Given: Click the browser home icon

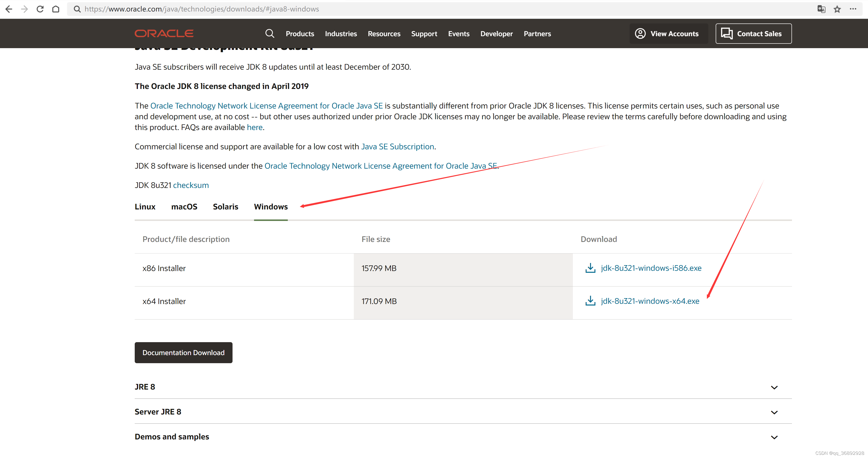Looking at the screenshot, I should (x=56, y=9).
